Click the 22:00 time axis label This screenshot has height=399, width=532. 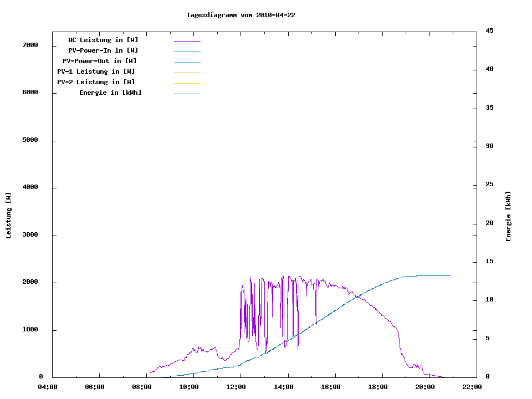point(472,387)
